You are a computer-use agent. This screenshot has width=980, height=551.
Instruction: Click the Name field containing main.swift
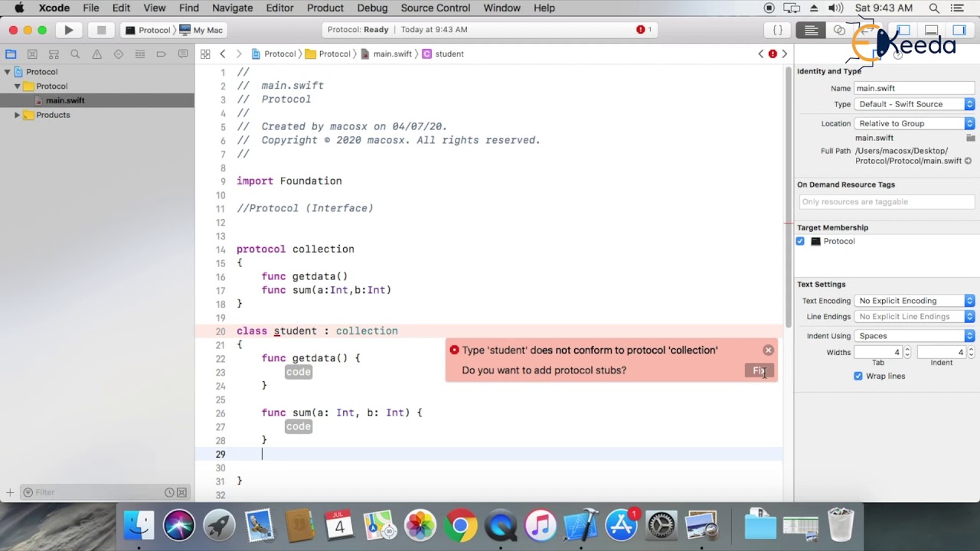click(x=914, y=88)
